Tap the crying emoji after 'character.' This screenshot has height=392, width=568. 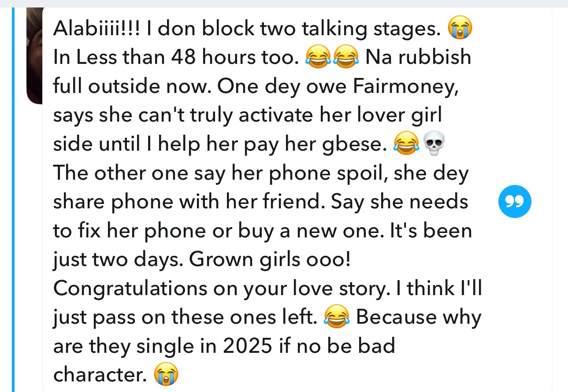[166, 375]
